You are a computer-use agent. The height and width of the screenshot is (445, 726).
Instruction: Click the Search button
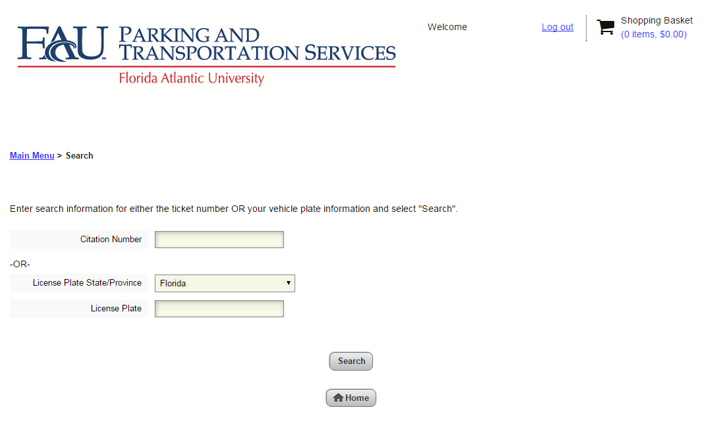(351, 361)
